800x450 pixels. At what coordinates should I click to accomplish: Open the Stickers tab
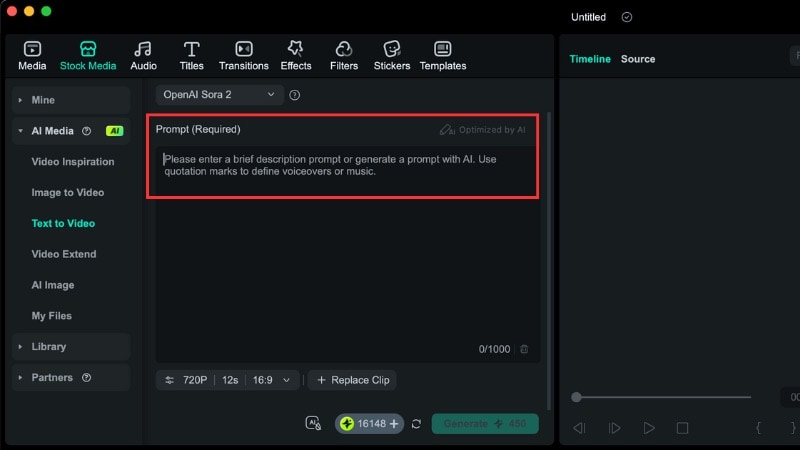click(x=391, y=56)
